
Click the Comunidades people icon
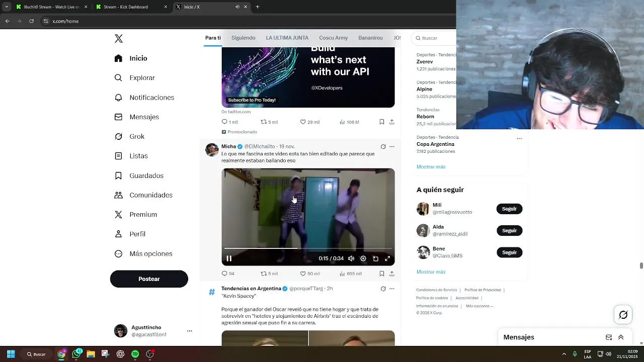(x=118, y=195)
